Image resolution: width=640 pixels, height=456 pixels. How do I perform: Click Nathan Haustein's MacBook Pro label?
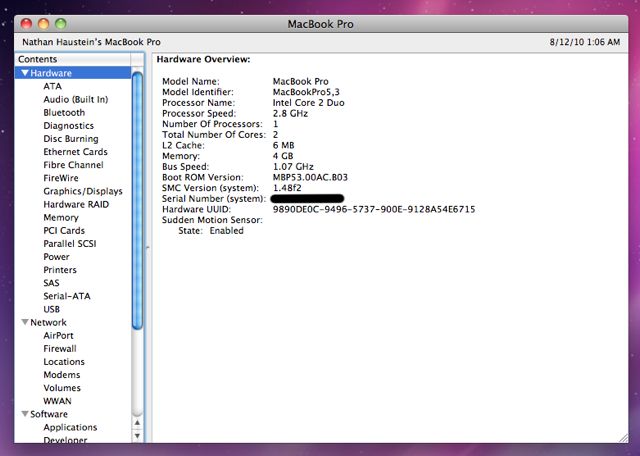tap(91, 42)
